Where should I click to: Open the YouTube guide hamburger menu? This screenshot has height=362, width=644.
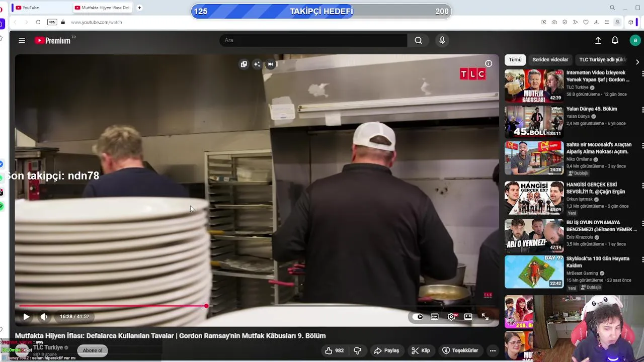click(22, 40)
